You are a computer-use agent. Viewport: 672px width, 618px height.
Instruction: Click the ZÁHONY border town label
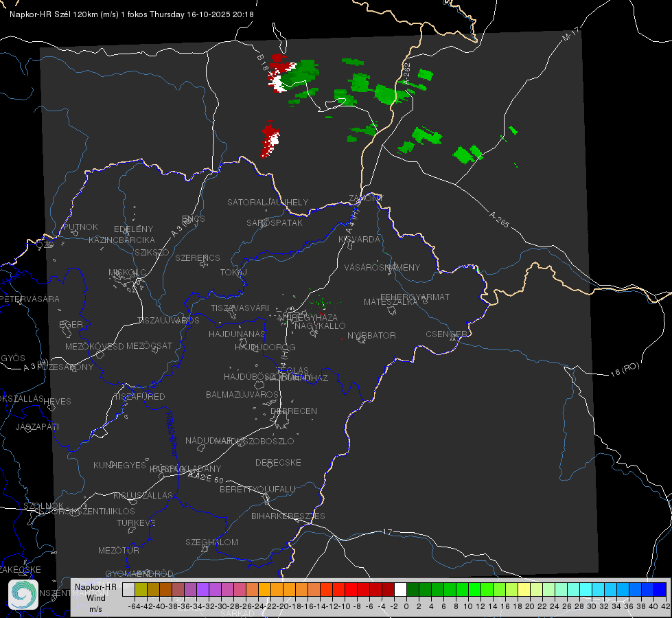coord(366,198)
